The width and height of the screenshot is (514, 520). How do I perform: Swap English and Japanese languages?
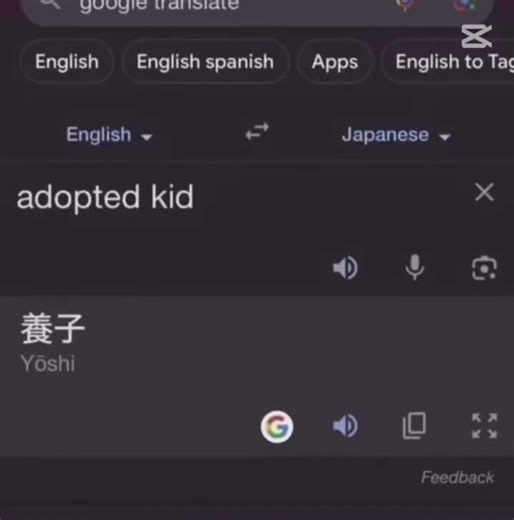pyautogui.click(x=257, y=131)
